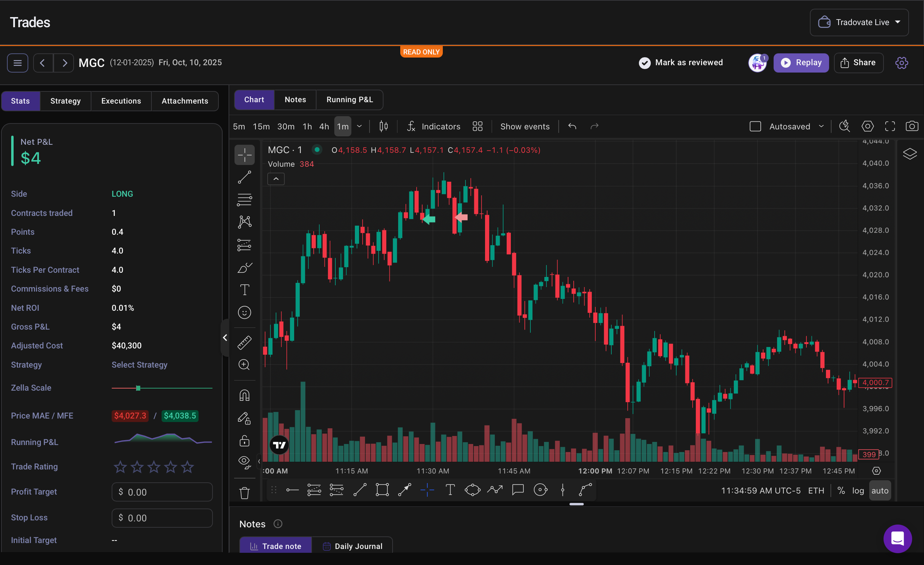
Task: Open the emoji icons tool
Action: click(244, 312)
